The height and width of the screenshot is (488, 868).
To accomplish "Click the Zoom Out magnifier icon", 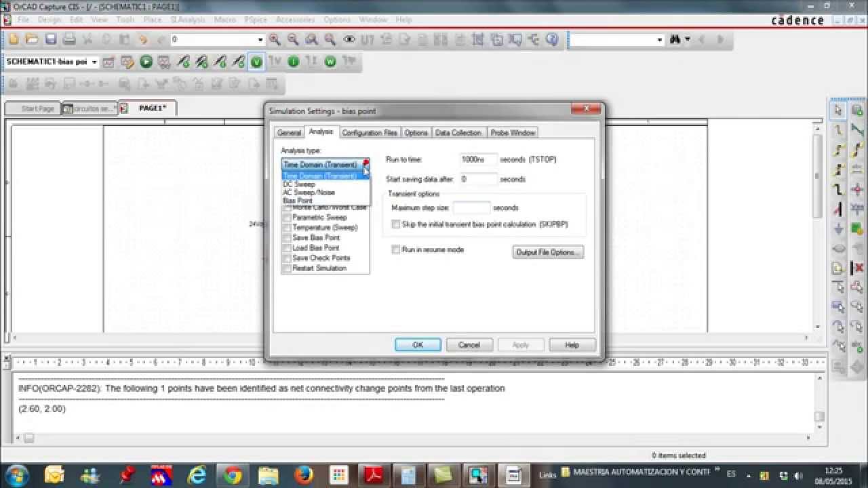I will [293, 40].
